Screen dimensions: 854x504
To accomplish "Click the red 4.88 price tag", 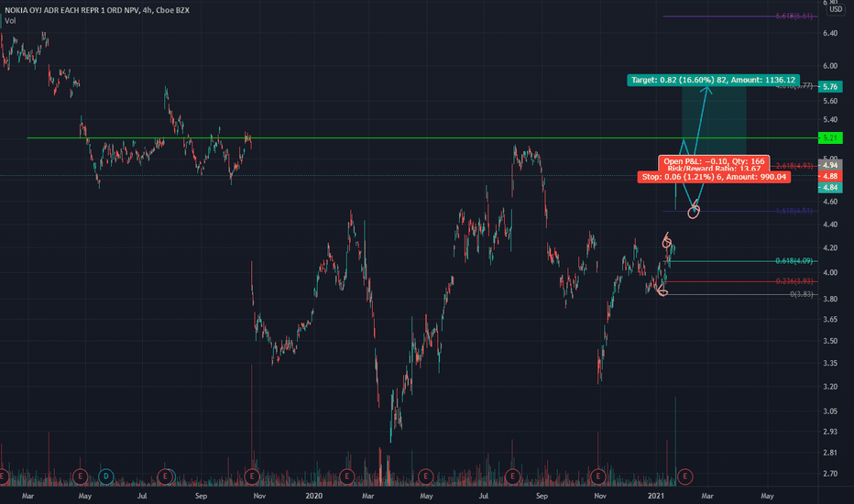I will [830, 176].
